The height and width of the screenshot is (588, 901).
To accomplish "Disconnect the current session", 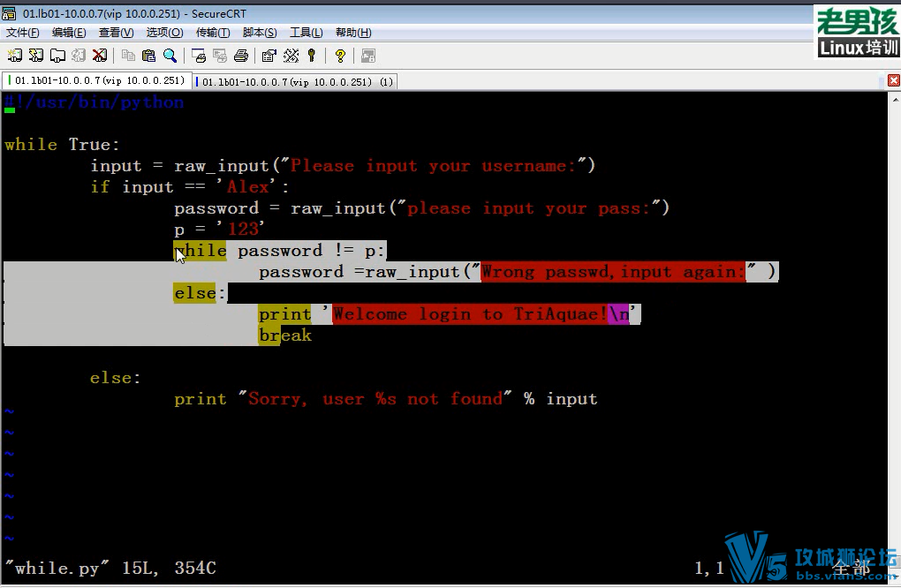I will [x=97, y=55].
